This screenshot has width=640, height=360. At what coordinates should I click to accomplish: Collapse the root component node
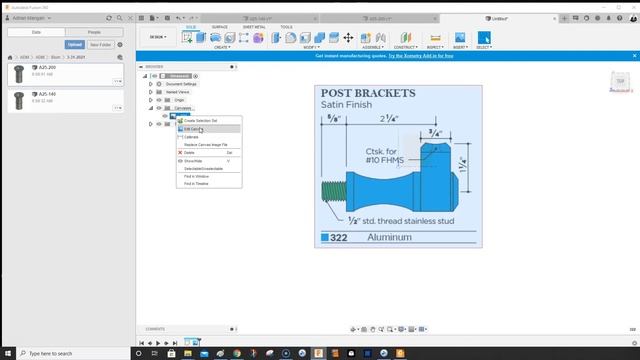tap(145, 76)
